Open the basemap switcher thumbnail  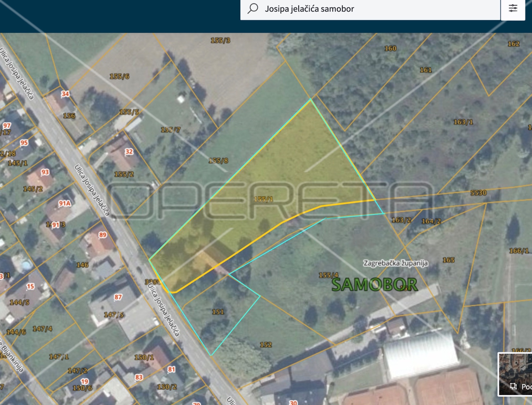tap(515, 374)
